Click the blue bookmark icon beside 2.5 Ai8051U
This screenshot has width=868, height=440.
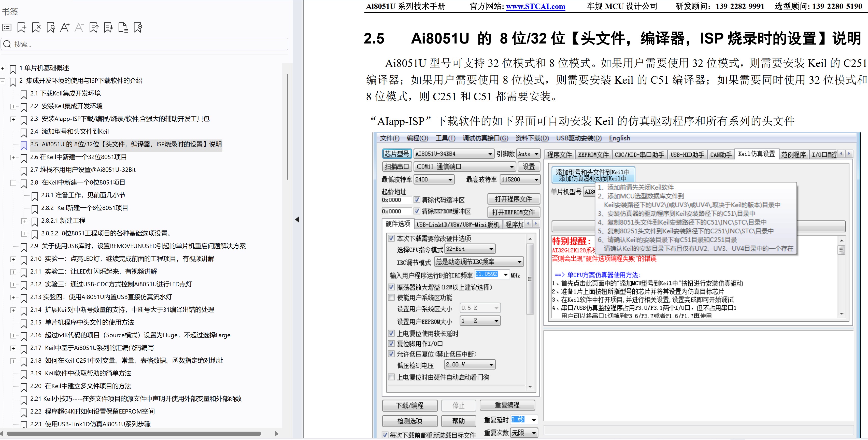(24, 146)
